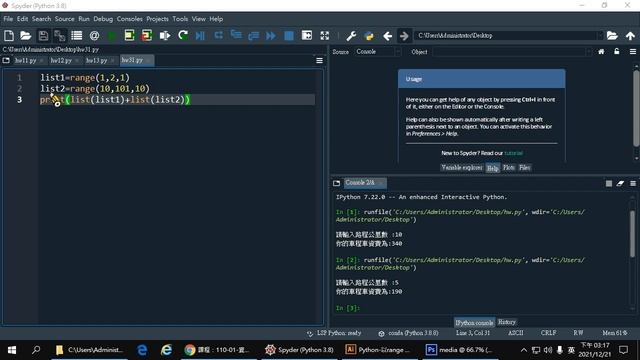
Task: Save the current file
Action: tap(43, 36)
